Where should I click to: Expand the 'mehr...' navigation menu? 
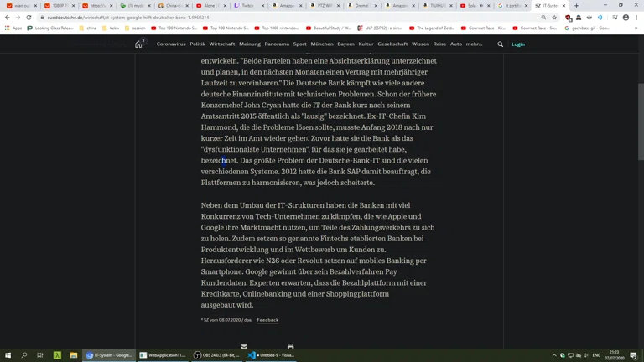pos(474,44)
